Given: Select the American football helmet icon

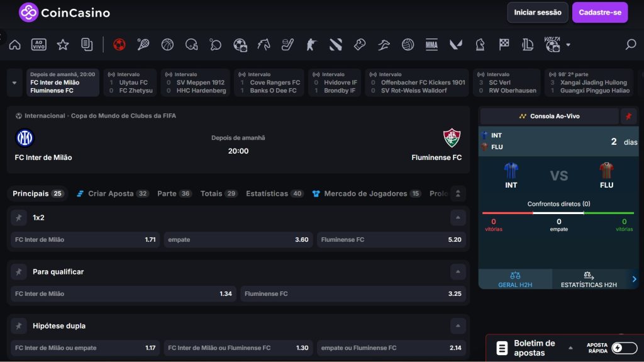Looking at the screenshot, I should coord(191,45).
